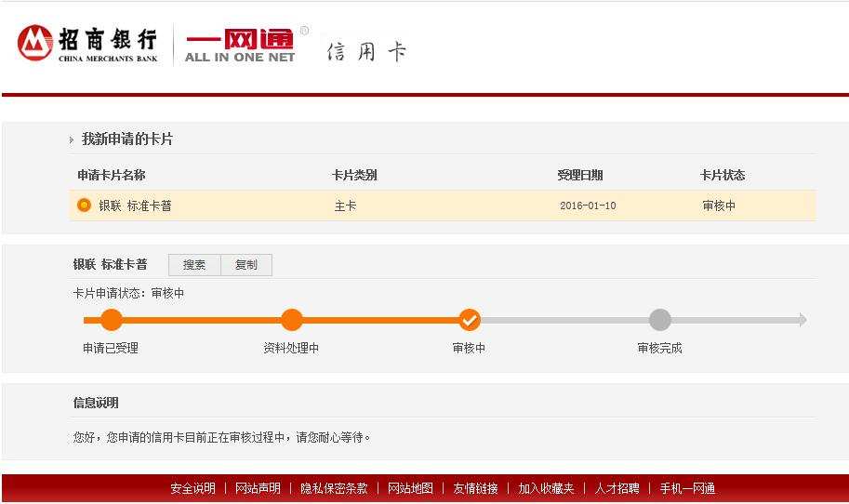Screen dimensions: 849x504
Task: Select the 银联 标准卡普 radio button
Action: (84, 206)
